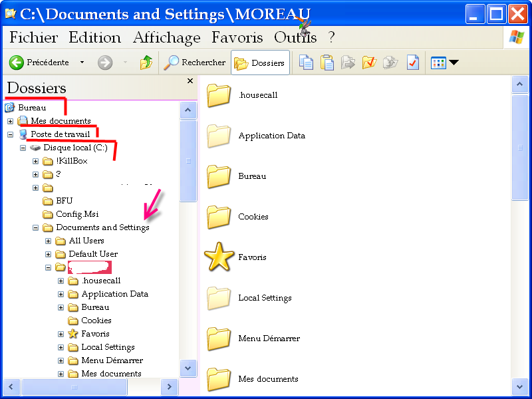Collapse the Documents and Settings tree node

pyautogui.click(x=36, y=227)
